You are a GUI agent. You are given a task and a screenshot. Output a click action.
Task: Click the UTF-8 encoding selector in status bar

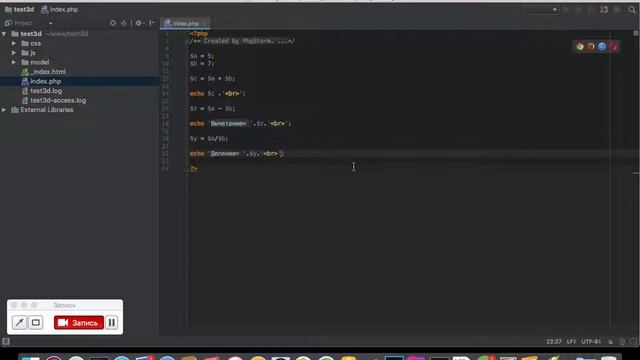(592, 342)
